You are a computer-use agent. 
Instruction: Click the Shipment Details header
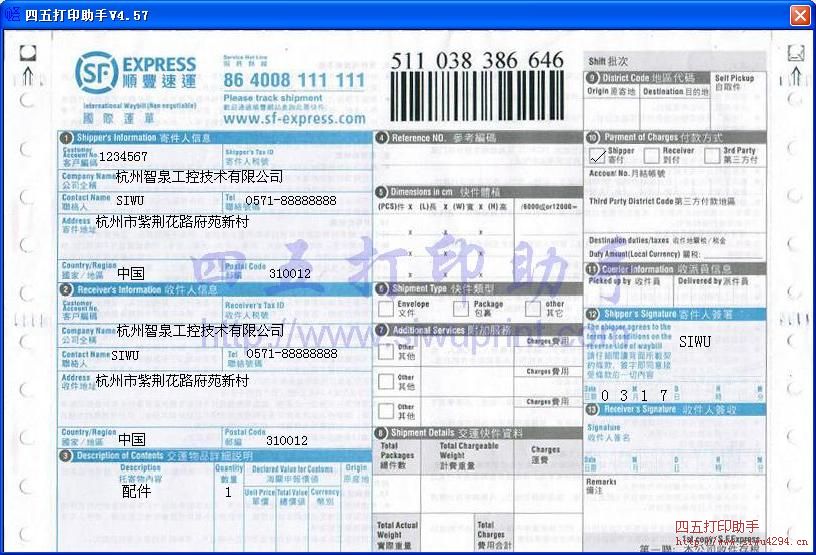click(478, 433)
